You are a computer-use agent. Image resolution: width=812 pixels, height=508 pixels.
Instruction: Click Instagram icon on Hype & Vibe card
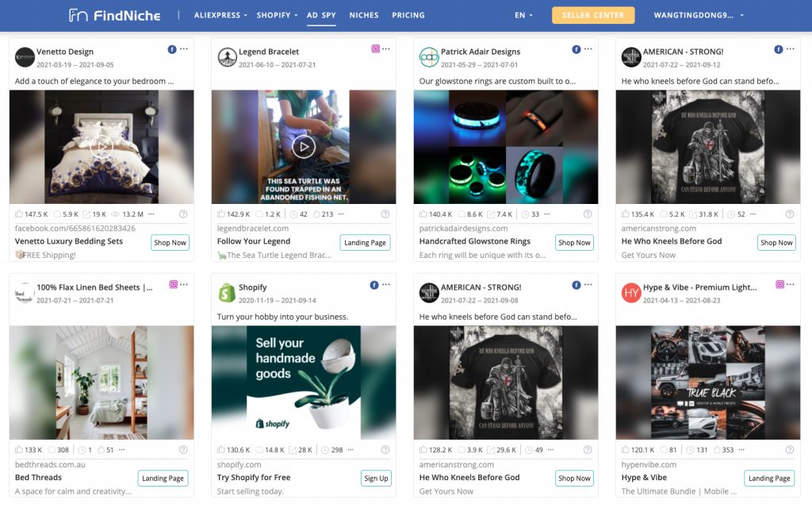(x=780, y=285)
